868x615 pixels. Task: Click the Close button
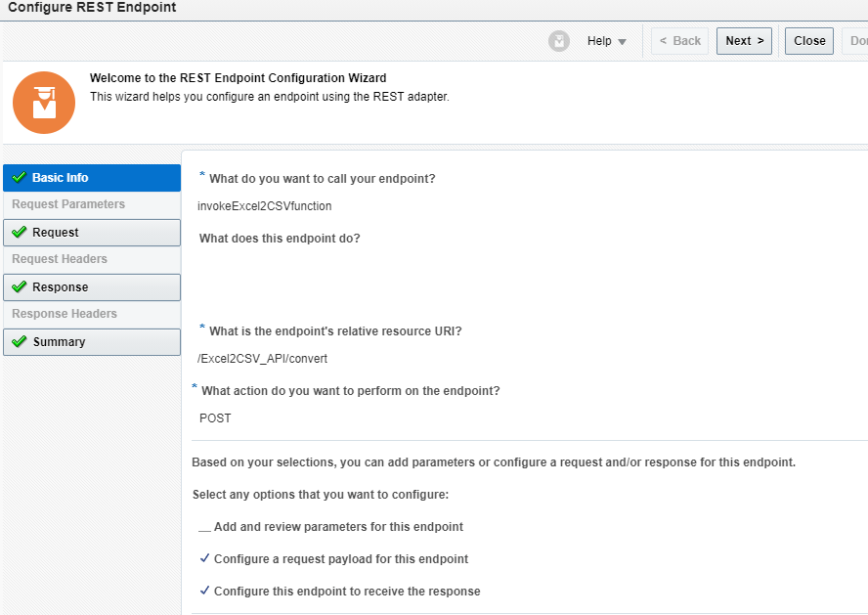click(x=809, y=41)
